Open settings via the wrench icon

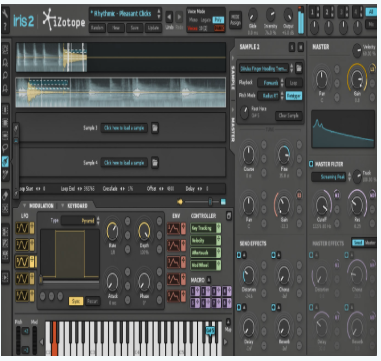pos(5,14)
